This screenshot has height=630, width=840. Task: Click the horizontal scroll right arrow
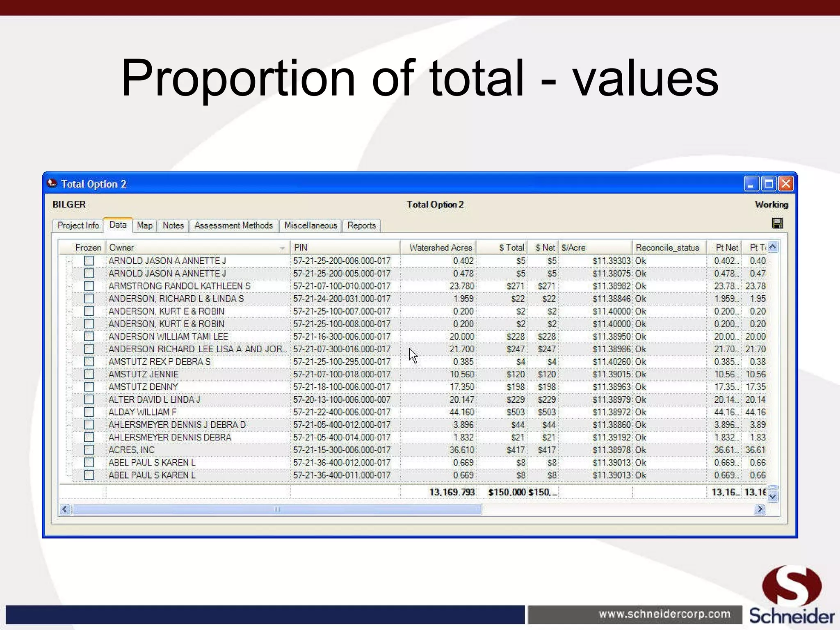click(760, 509)
